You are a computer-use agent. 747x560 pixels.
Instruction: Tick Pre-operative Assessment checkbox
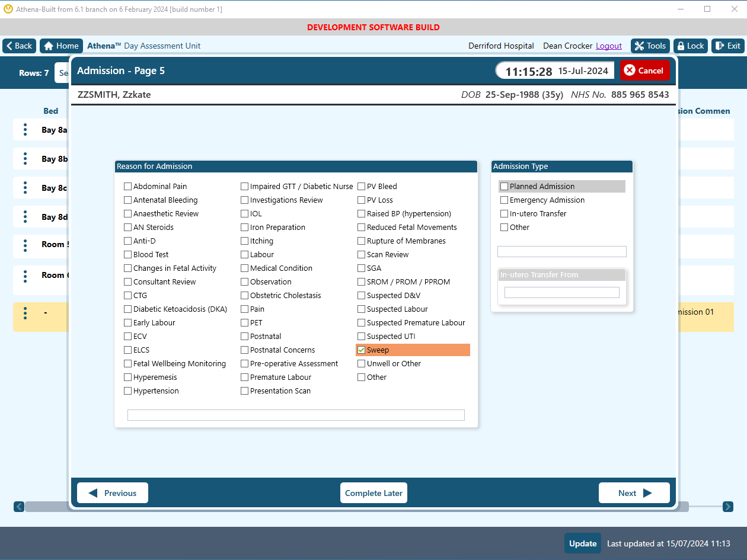(x=244, y=363)
